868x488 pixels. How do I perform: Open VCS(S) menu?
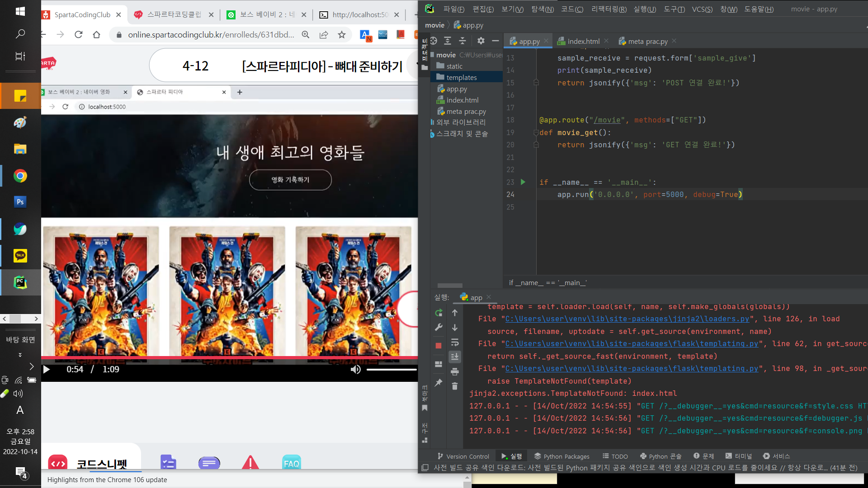702,9
